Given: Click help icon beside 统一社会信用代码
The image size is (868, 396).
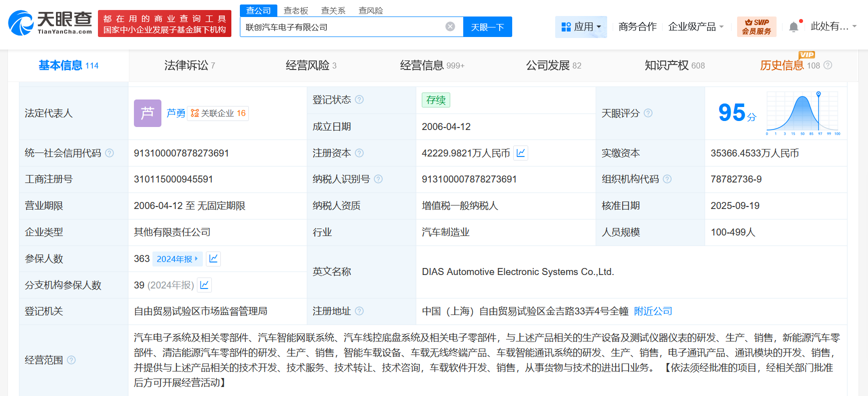Looking at the screenshot, I should [x=109, y=153].
